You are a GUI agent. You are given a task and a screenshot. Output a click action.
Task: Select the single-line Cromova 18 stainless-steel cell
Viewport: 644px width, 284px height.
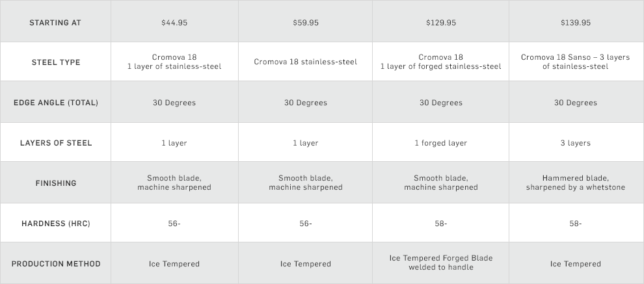coord(306,62)
